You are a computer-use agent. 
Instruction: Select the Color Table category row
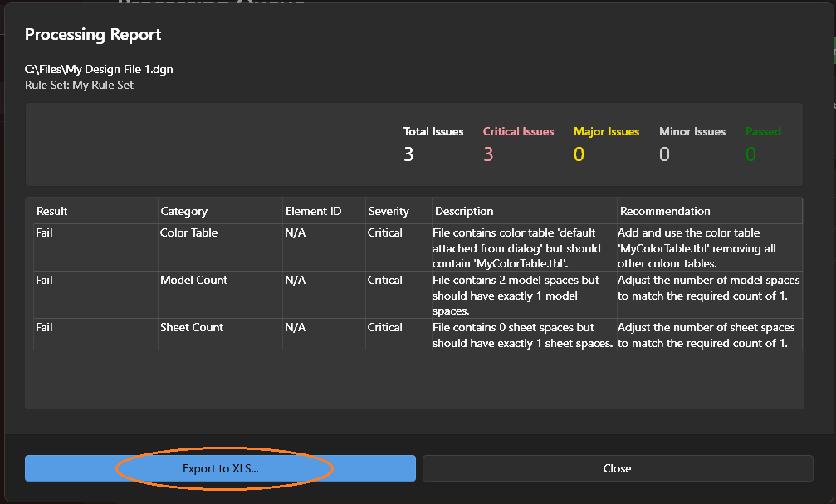(188, 233)
